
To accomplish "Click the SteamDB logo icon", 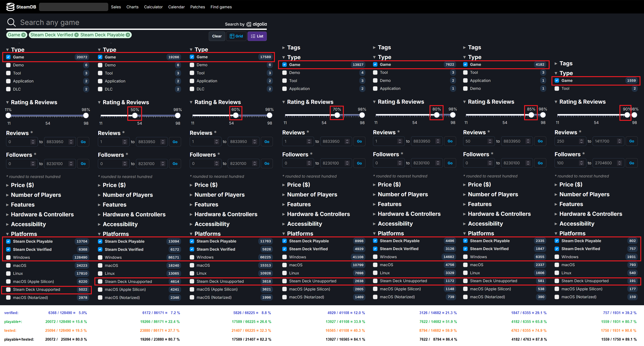I will 10,7.
